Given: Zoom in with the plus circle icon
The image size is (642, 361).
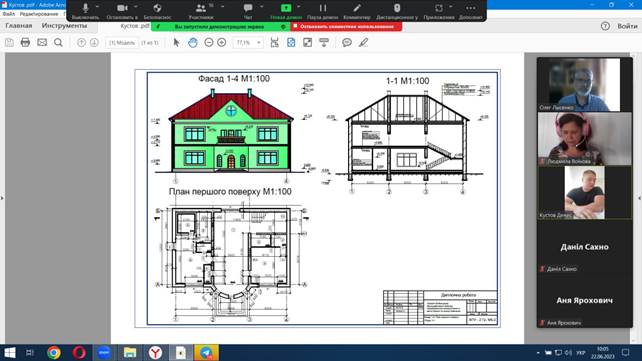Looking at the screenshot, I should 222,42.
